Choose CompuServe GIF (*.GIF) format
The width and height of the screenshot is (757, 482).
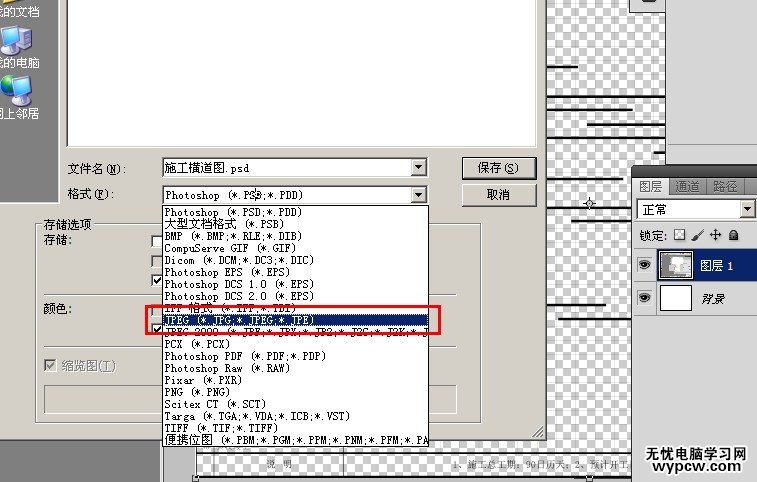click(295, 248)
